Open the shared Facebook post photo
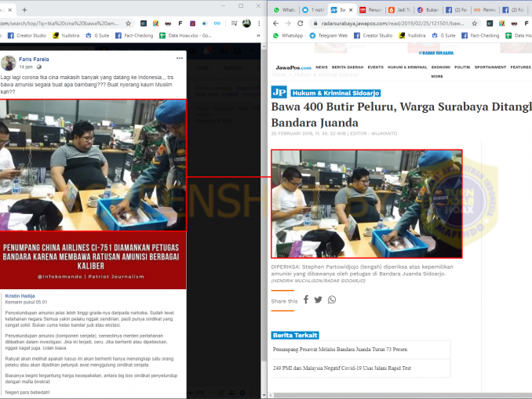This screenshot has width=532, height=399. tap(93, 165)
